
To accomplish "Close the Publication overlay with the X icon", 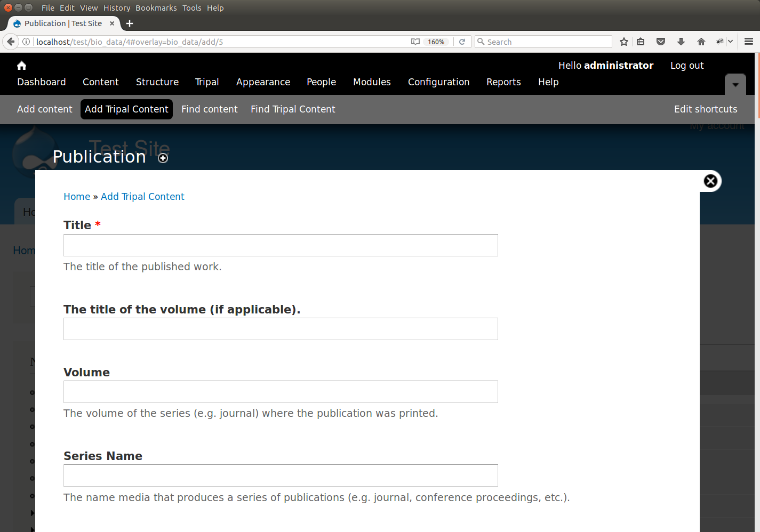I will [710, 181].
